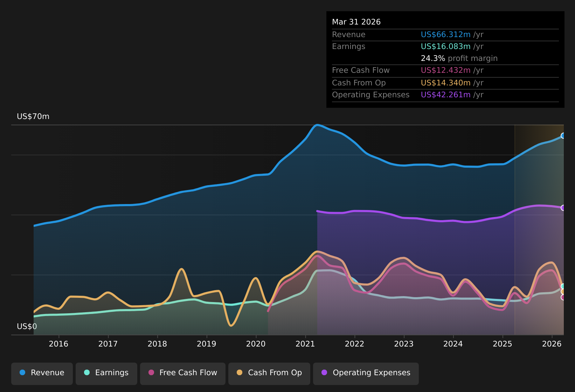575x392 pixels.
Task: Toggle the Free Cash Flow legend series
Action: coord(183,373)
